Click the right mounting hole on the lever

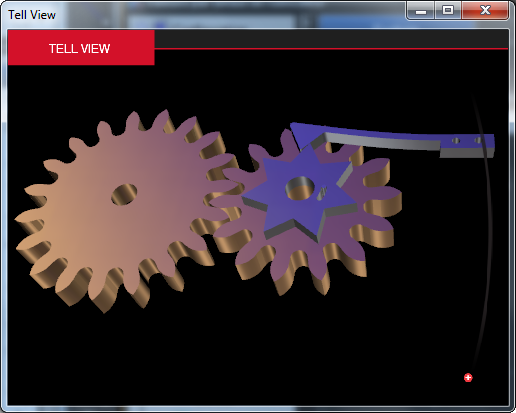[478, 140]
